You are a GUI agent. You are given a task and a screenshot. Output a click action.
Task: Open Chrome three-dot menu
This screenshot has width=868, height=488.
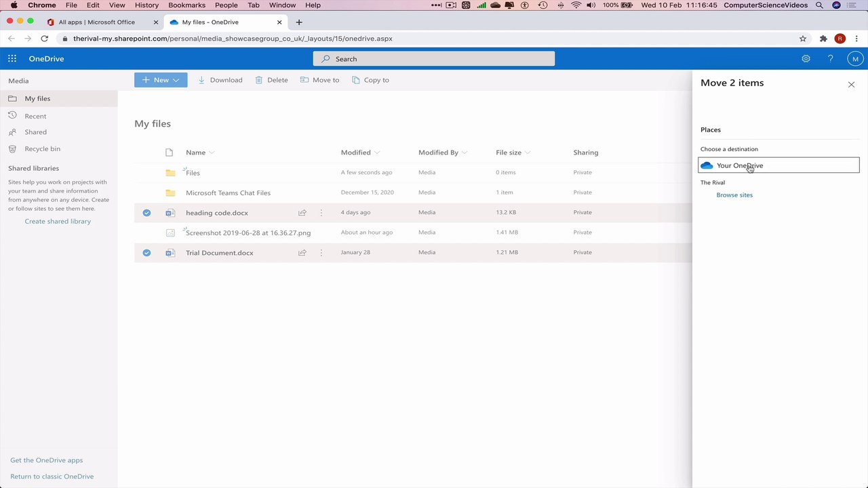coord(856,39)
